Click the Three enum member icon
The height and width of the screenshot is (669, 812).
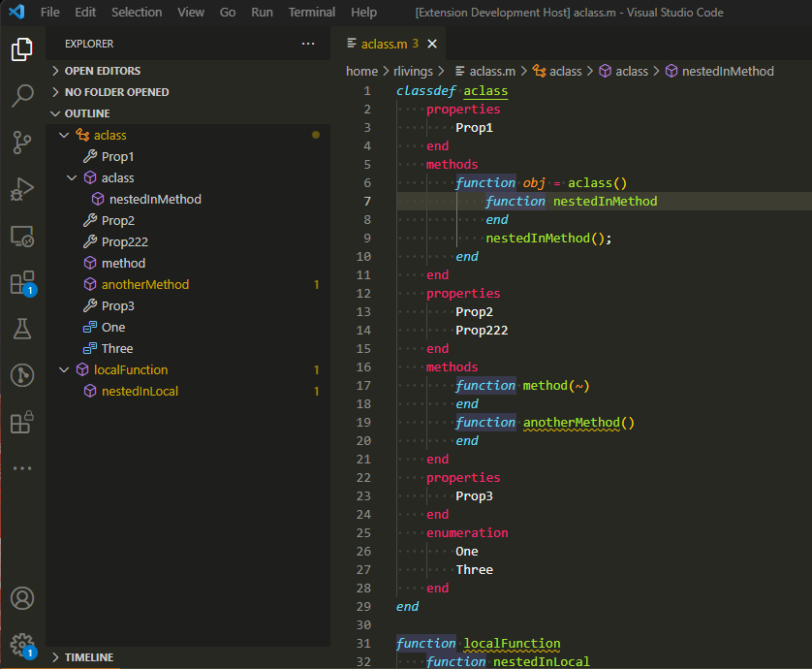coord(90,348)
